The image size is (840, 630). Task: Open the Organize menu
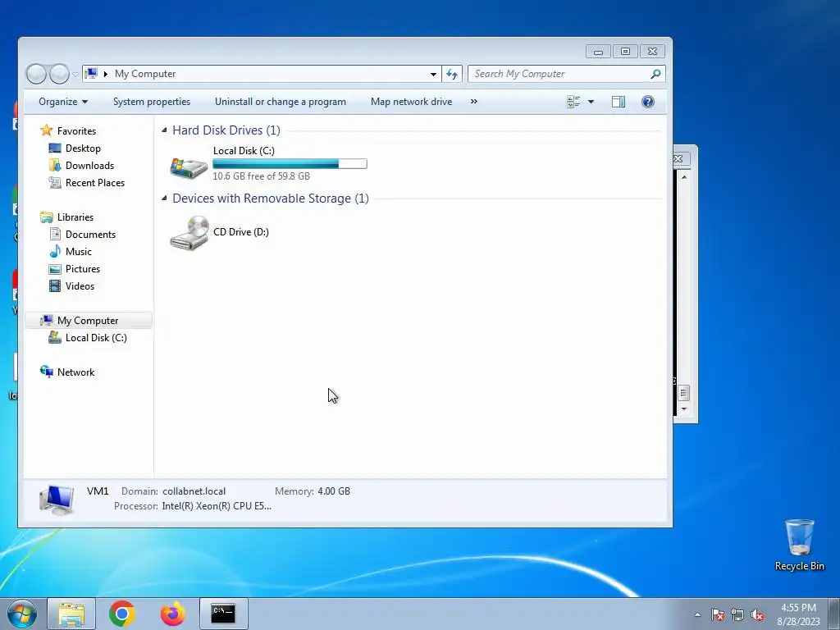(62, 102)
